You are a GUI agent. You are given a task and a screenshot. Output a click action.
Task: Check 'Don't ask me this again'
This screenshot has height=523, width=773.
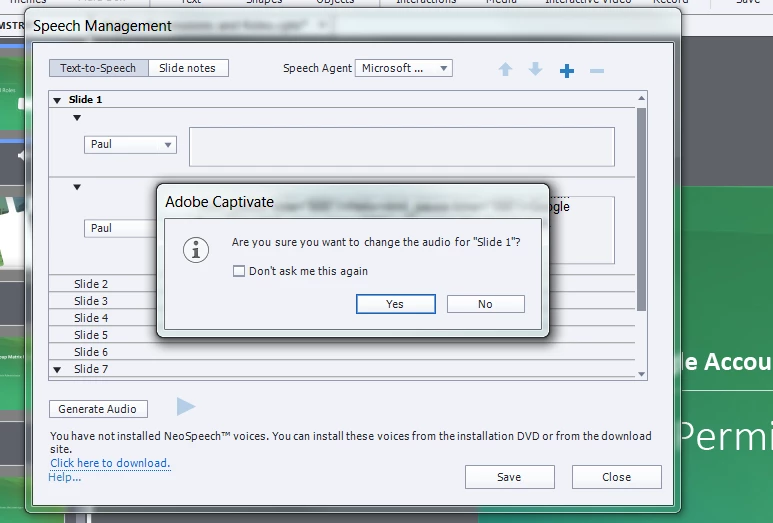tap(239, 271)
